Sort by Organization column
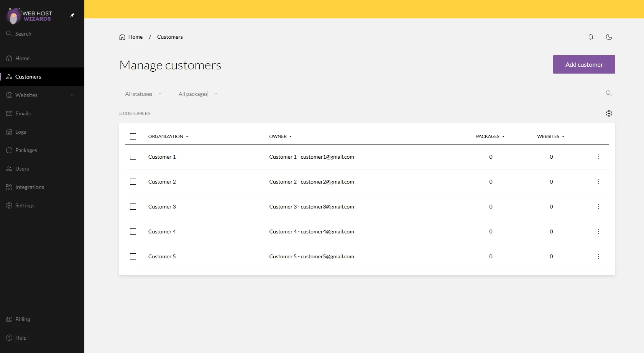Screen dimensions: 644x353 click(x=168, y=136)
